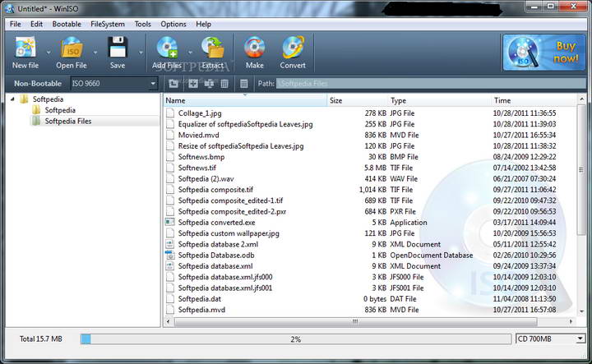Click the New file toolbar icon
This screenshot has width=592, height=364.
coord(25,47)
